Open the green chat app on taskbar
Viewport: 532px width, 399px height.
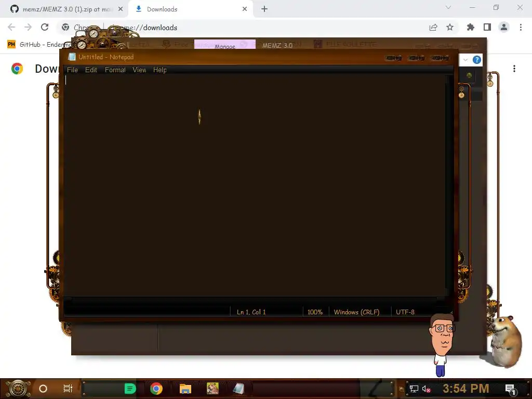[130, 389]
